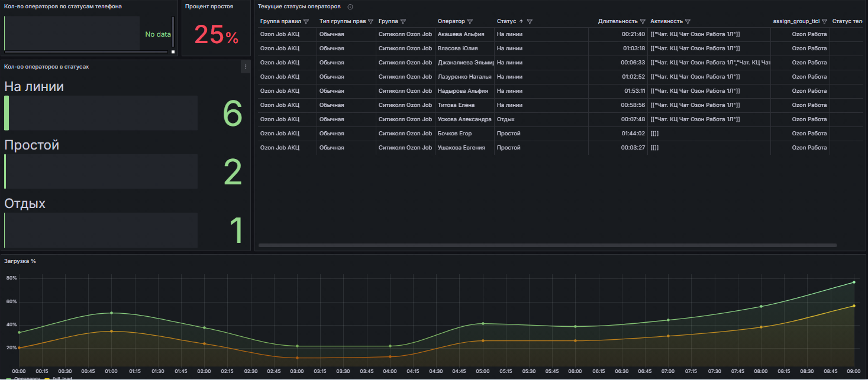Filter the Оператор column
This screenshot has width=868, height=380.
click(x=470, y=21)
